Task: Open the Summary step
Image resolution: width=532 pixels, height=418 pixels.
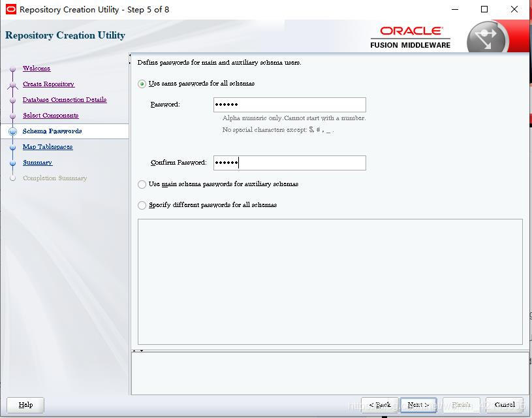Action: 37,163
